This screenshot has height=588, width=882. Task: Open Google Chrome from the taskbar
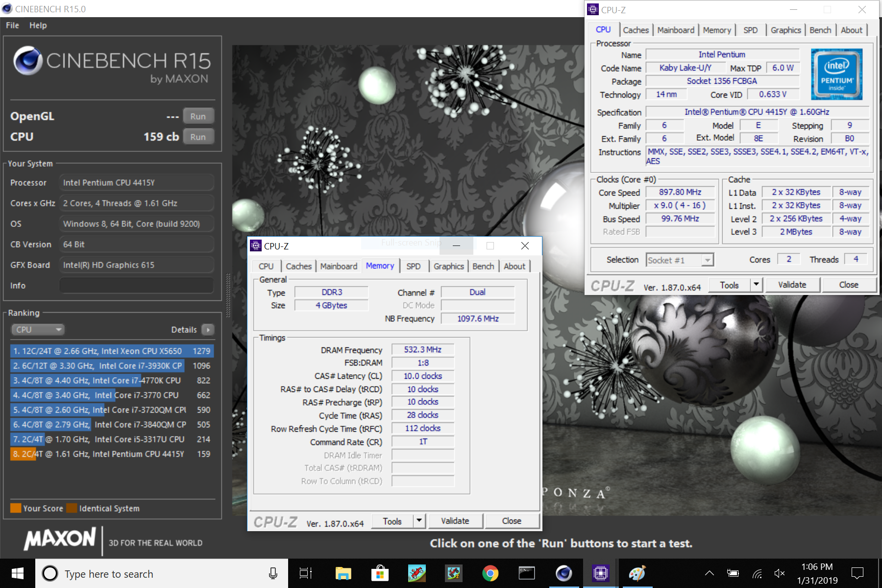[x=490, y=573]
